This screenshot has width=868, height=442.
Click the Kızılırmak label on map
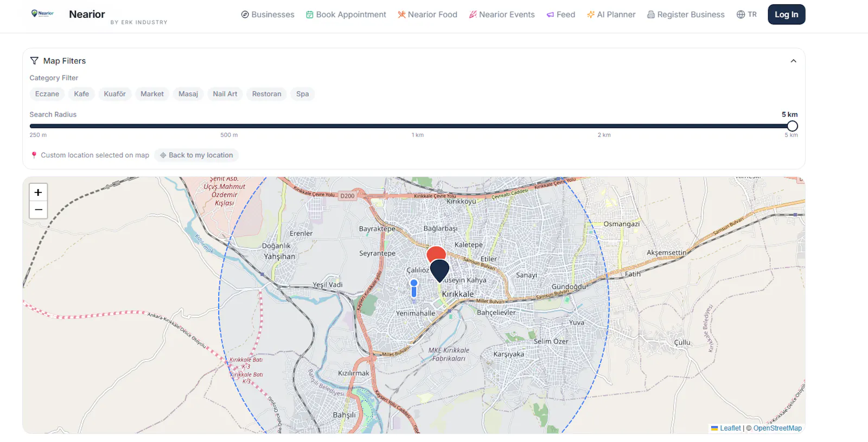click(354, 373)
